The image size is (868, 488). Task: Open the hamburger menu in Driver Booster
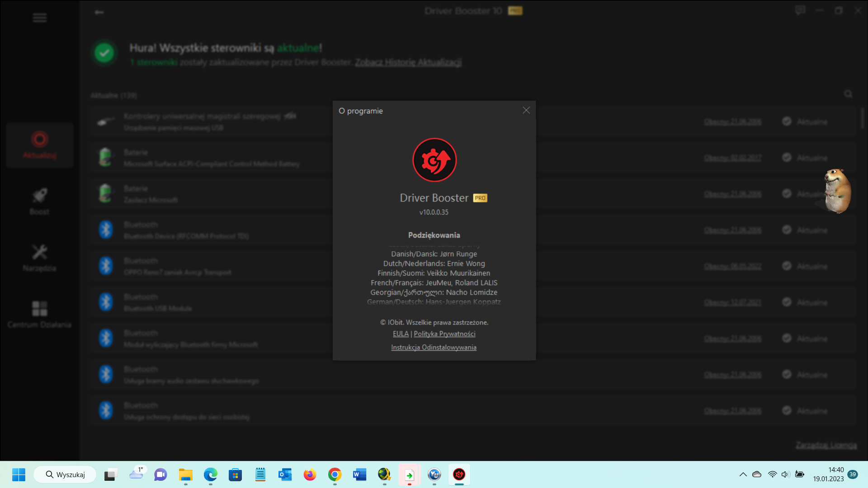pos(40,18)
